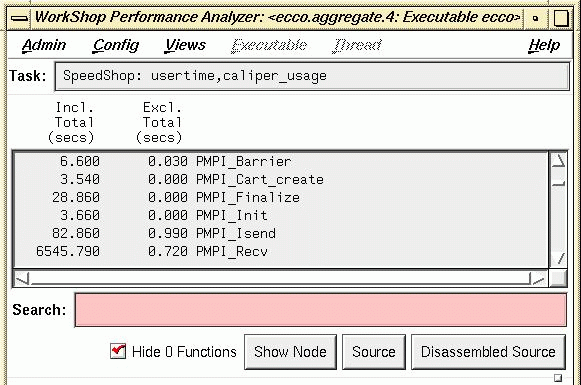Select the PMPI_Finalize function row
The width and height of the screenshot is (581, 385).
281,198
